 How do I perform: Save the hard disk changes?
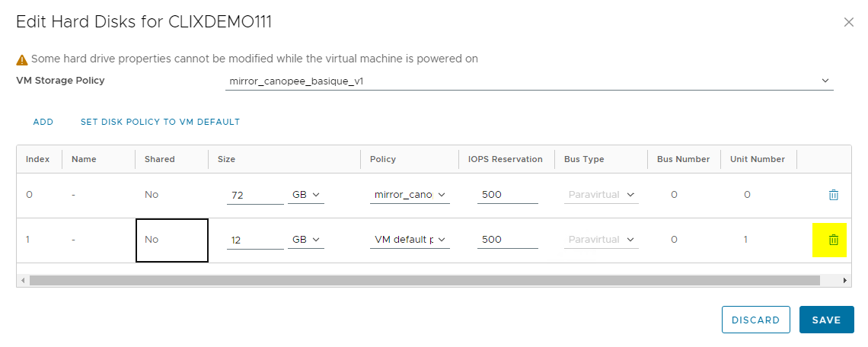pyautogui.click(x=826, y=320)
